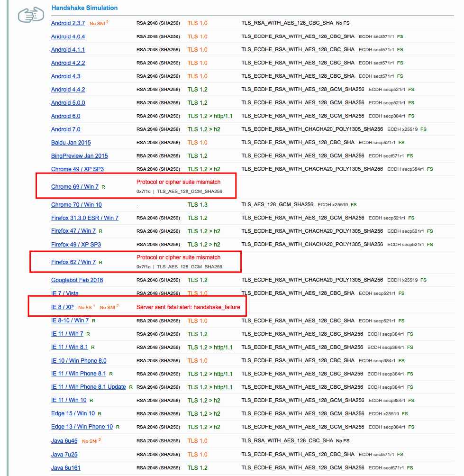Open the IE 11 / Win 7 link
This screenshot has width=464, height=476.
pyautogui.click(x=67, y=334)
